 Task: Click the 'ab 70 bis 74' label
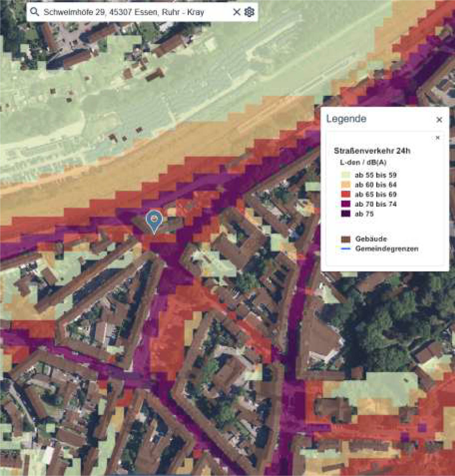coord(376,204)
